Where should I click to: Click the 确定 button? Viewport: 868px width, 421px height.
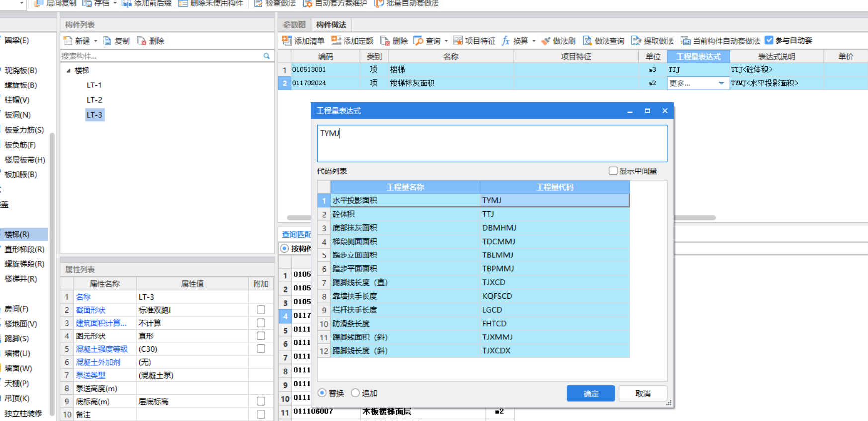click(x=591, y=393)
